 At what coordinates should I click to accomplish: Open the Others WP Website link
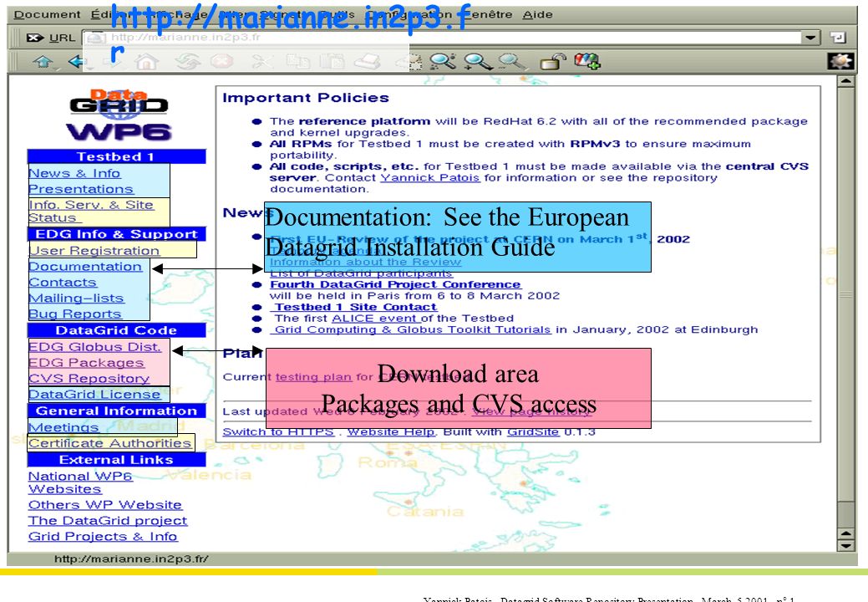[x=105, y=505]
